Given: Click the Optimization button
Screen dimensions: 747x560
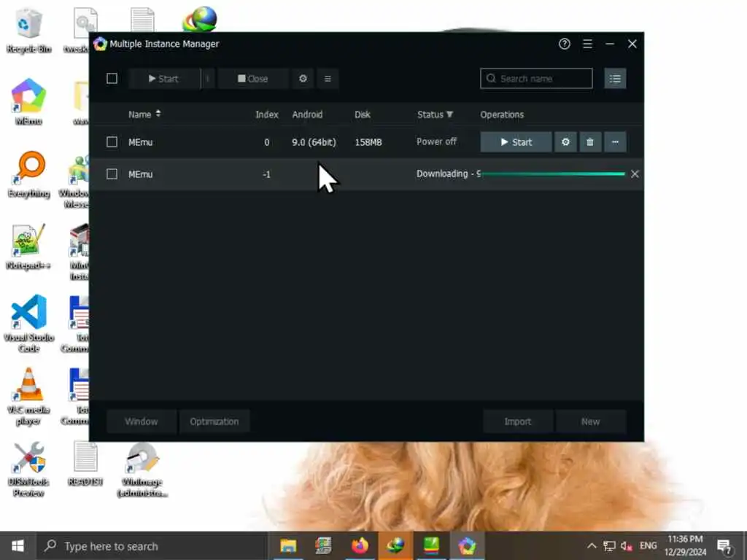Looking at the screenshot, I should tap(214, 421).
